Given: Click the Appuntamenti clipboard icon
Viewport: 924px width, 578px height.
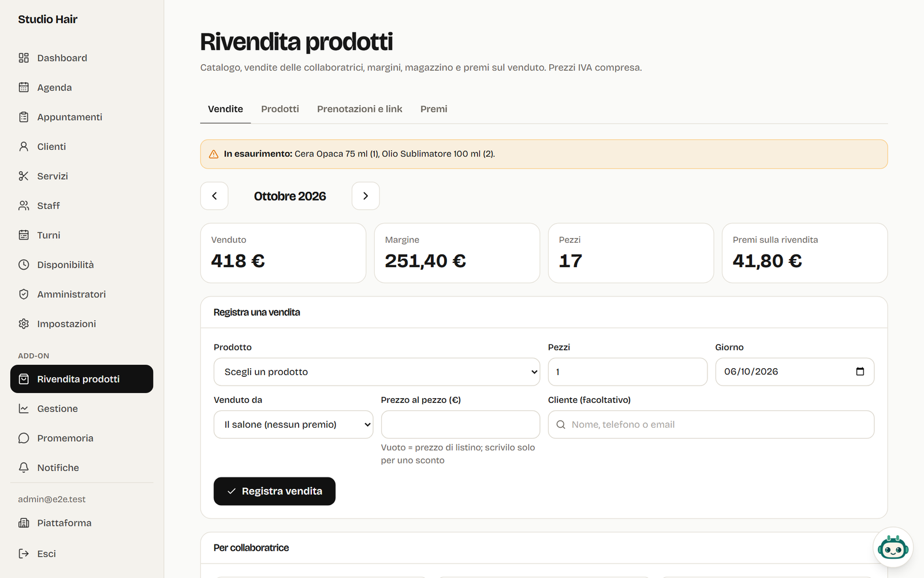Looking at the screenshot, I should 24,117.
